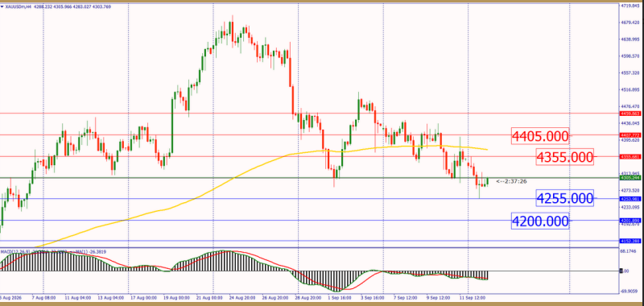
Task: Click the MACD(12,26,9) indicator label
Action: coord(15,251)
